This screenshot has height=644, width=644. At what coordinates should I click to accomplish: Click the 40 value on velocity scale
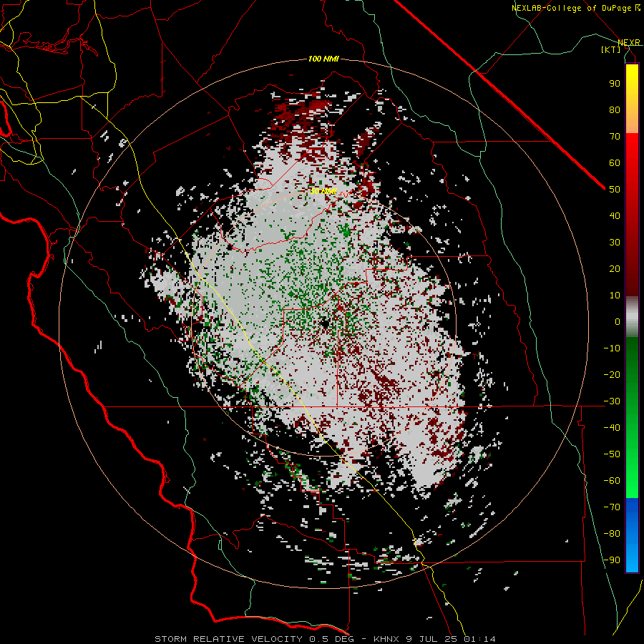coord(615,215)
